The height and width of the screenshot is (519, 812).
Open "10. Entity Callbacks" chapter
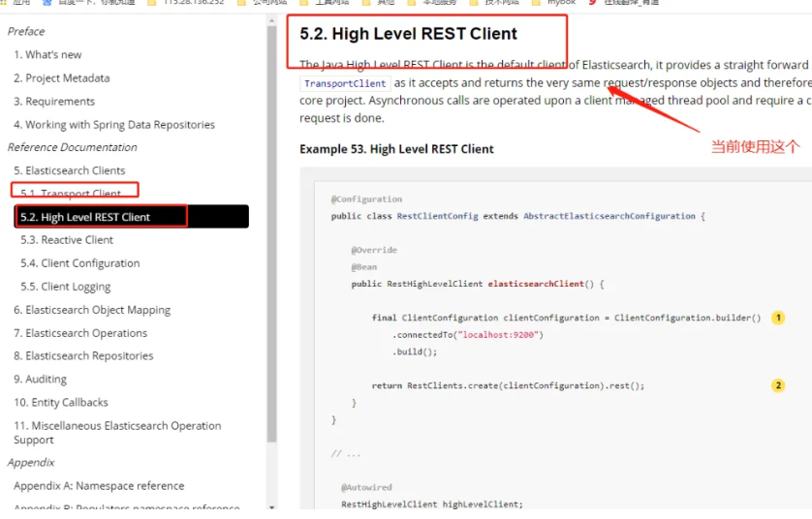tap(61, 403)
